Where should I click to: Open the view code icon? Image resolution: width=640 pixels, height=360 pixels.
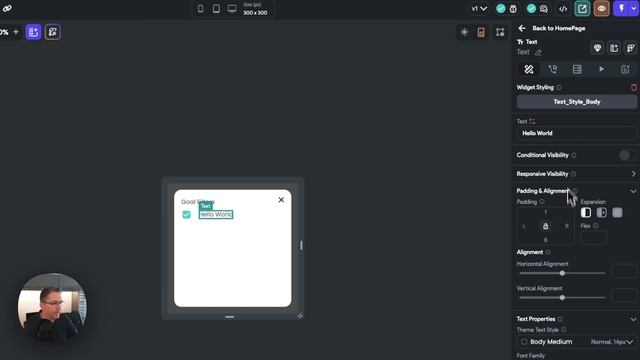563,9
